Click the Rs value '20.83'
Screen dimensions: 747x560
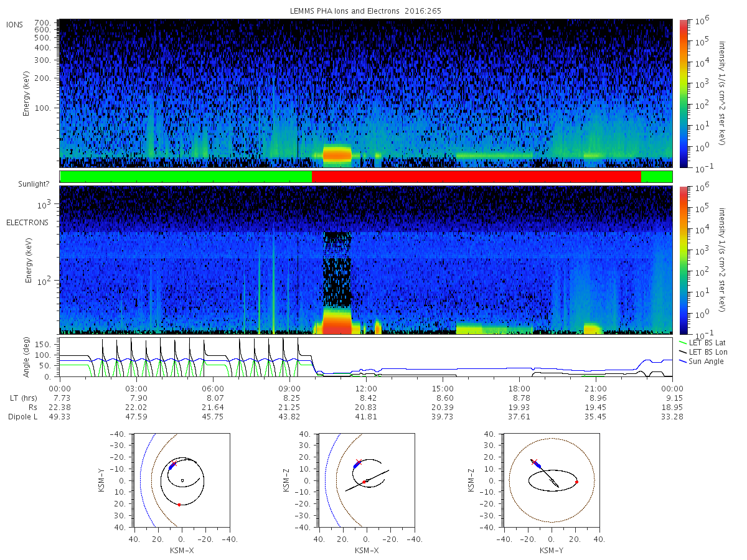pos(367,407)
